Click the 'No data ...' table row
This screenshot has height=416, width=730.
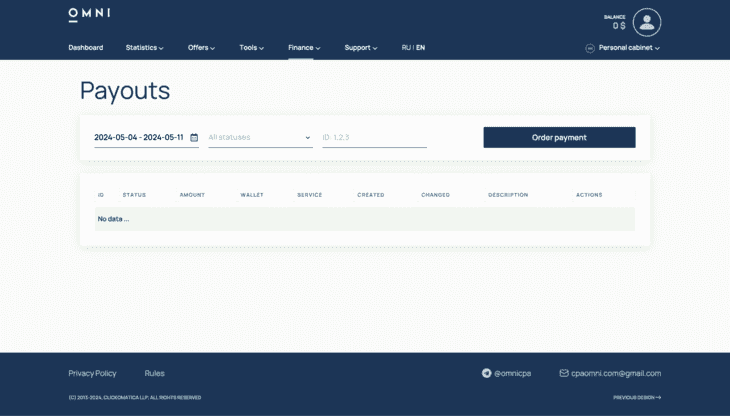[x=365, y=219]
